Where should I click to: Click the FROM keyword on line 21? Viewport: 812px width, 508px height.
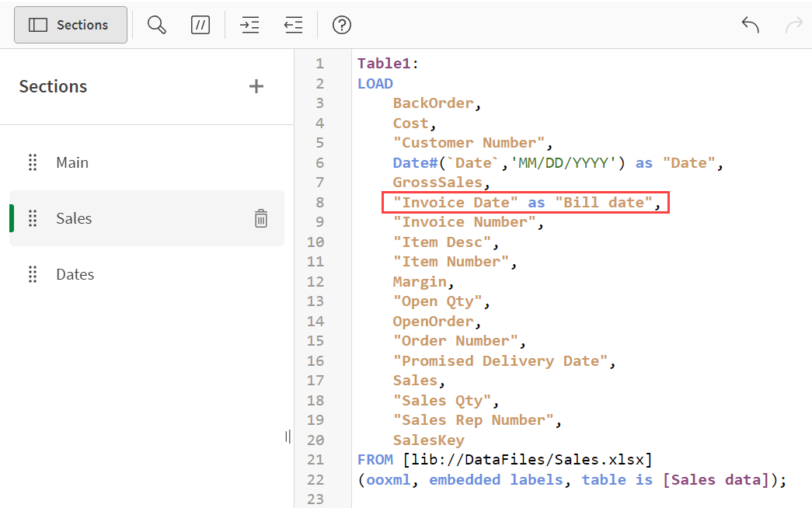point(375,460)
